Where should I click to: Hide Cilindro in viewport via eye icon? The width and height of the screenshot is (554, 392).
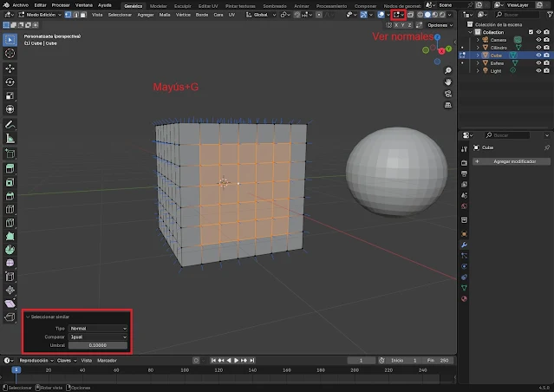[538, 48]
